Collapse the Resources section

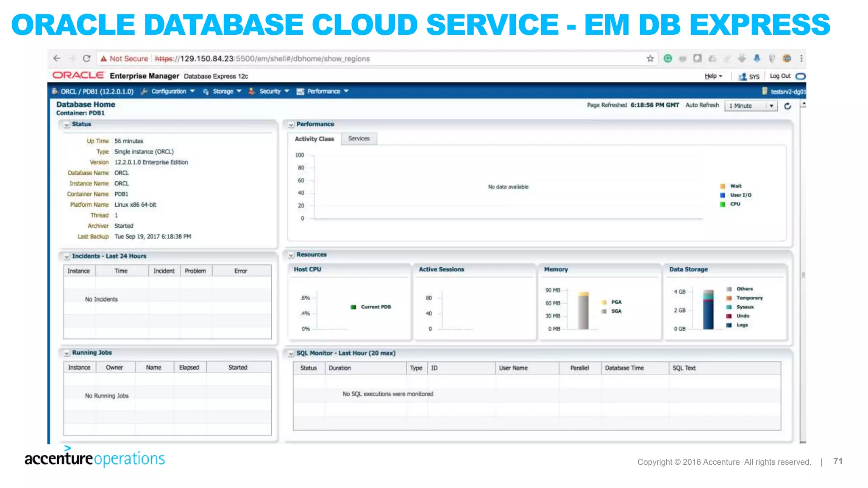point(291,255)
